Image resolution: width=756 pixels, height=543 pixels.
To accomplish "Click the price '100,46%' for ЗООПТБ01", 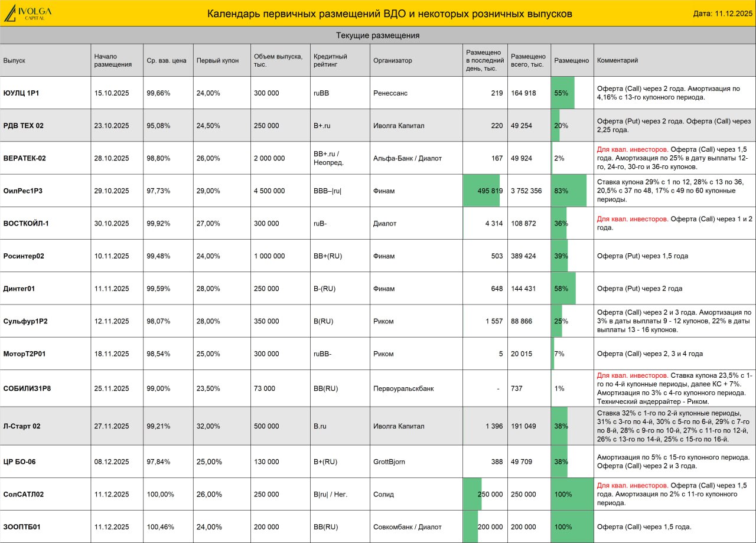I will [160, 526].
